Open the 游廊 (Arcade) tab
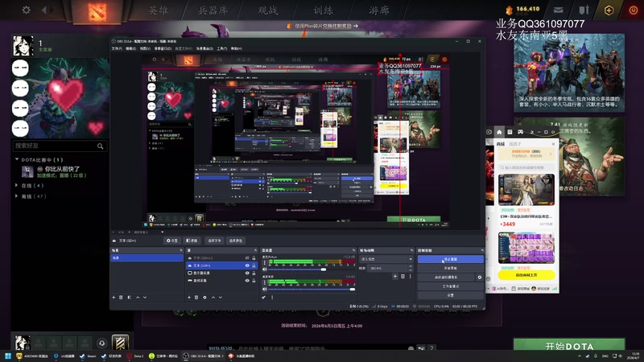Image resolution: width=644 pixels, height=362 pixels. click(378, 10)
